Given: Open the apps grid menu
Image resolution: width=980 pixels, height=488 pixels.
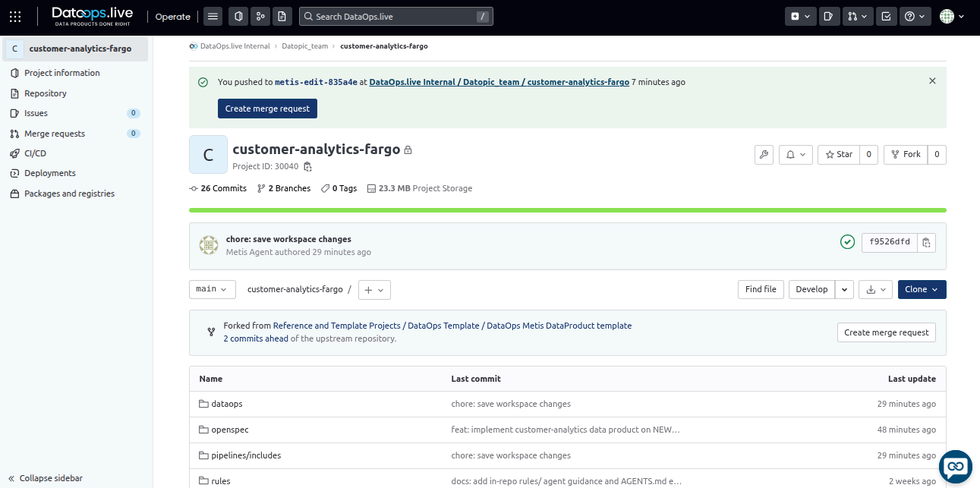Looking at the screenshot, I should (15, 16).
